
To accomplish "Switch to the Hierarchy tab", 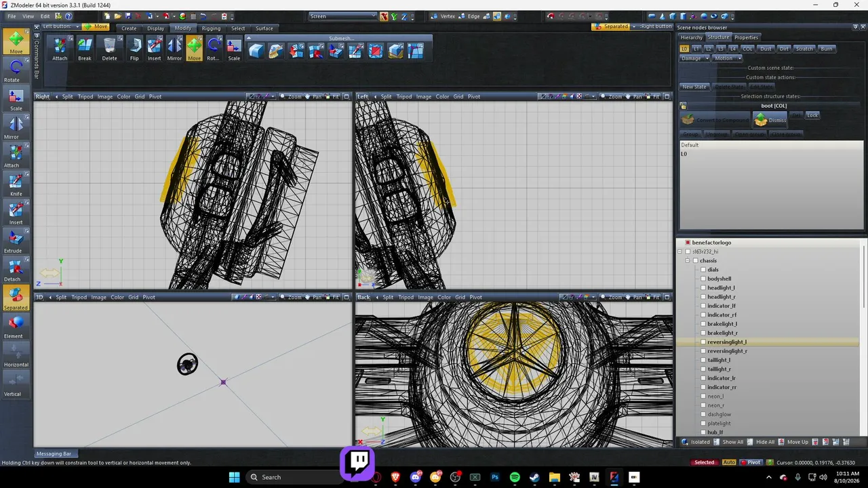I will 691,37.
